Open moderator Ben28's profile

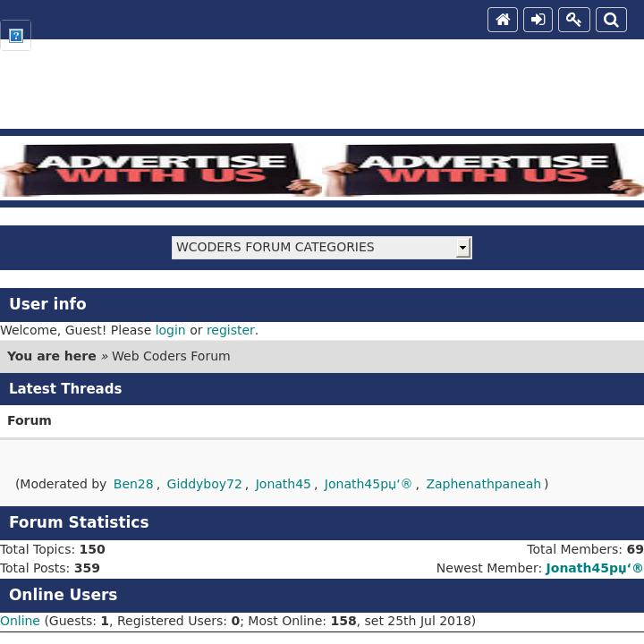point(132,484)
